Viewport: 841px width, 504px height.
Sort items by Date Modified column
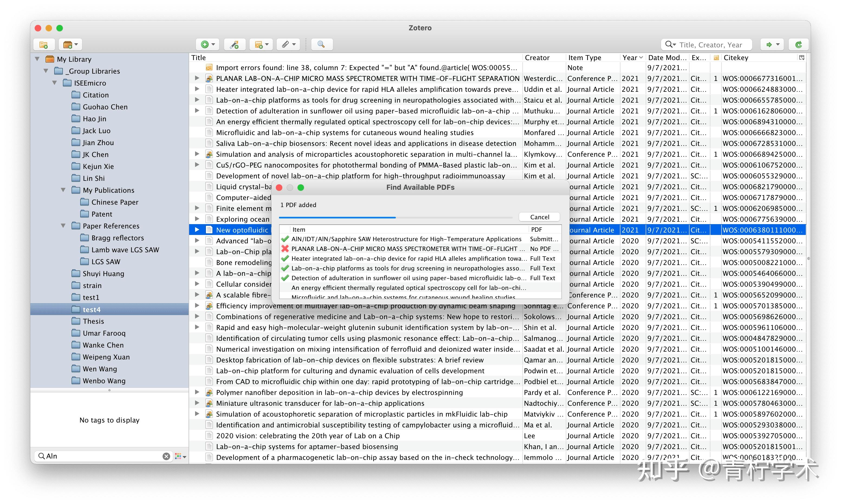coord(667,57)
